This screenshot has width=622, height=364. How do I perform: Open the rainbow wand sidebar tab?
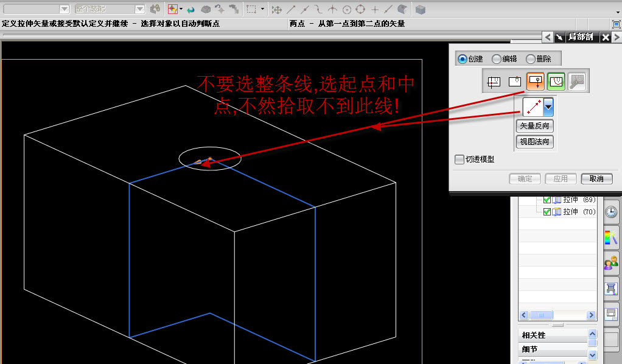611,238
